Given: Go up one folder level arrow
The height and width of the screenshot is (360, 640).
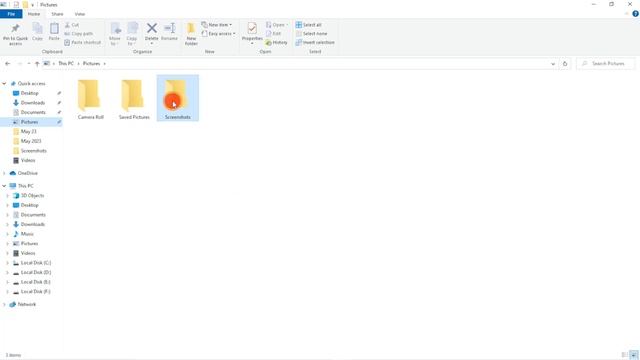Looking at the screenshot, I should click(x=37, y=64).
